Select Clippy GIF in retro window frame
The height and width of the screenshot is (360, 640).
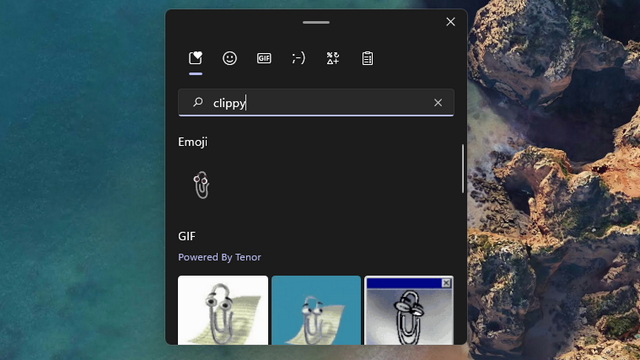point(409,310)
